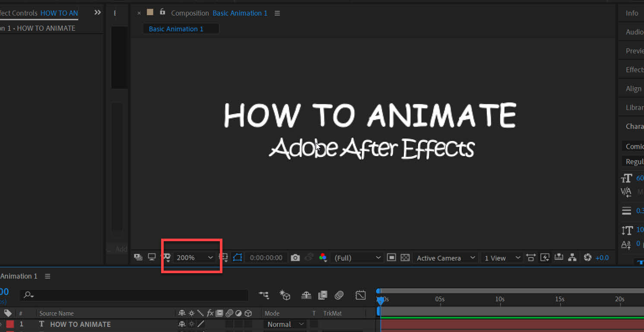Switch to Effect Controls HOW TO AN tab

39,13
